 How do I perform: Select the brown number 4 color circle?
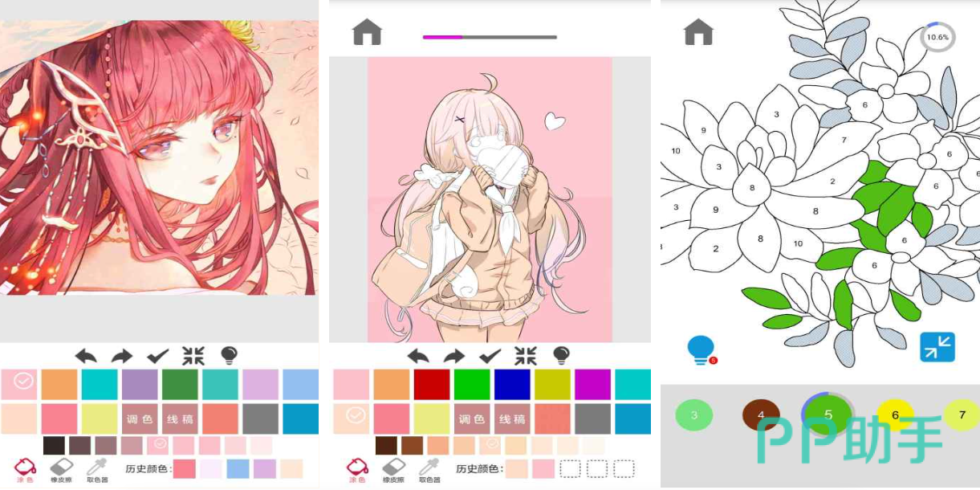[761, 415]
